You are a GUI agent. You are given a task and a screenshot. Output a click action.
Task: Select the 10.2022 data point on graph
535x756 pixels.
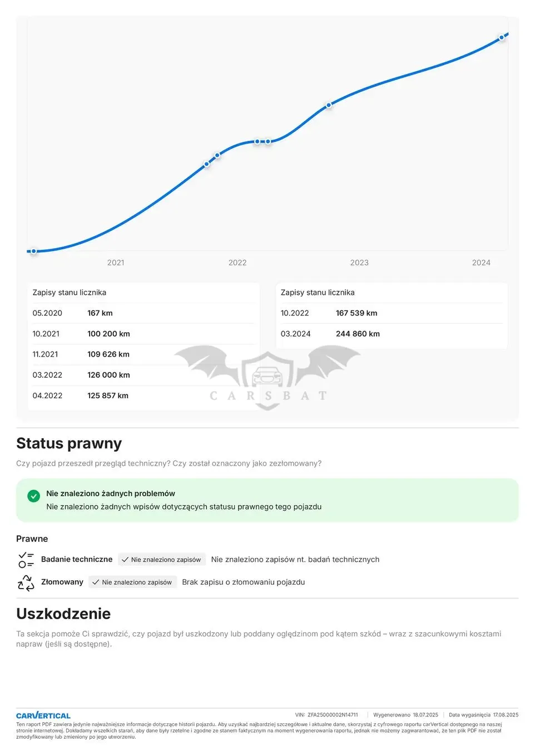click(329, 105)
